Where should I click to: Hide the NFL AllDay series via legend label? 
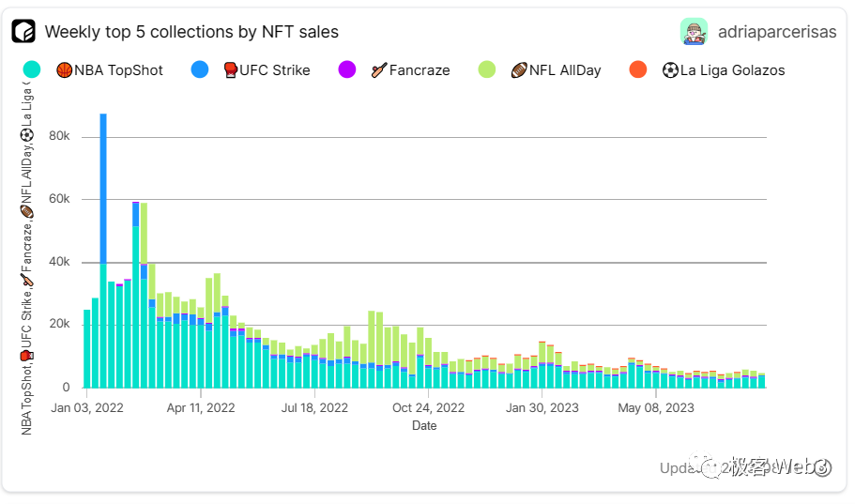tap(565, 70)
